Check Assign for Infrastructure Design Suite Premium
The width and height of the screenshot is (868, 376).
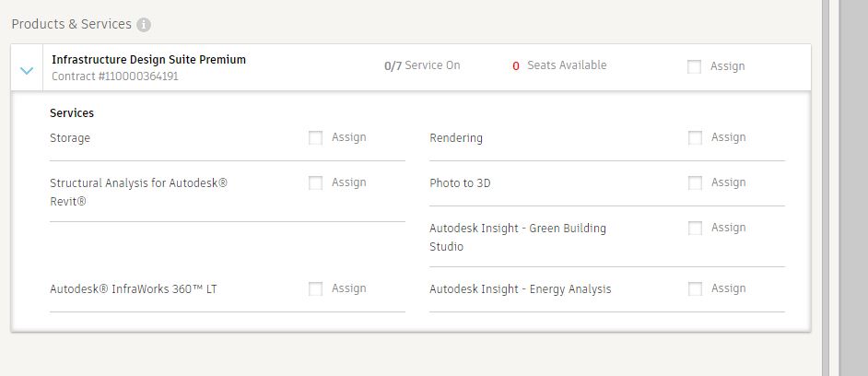(694, 66)
